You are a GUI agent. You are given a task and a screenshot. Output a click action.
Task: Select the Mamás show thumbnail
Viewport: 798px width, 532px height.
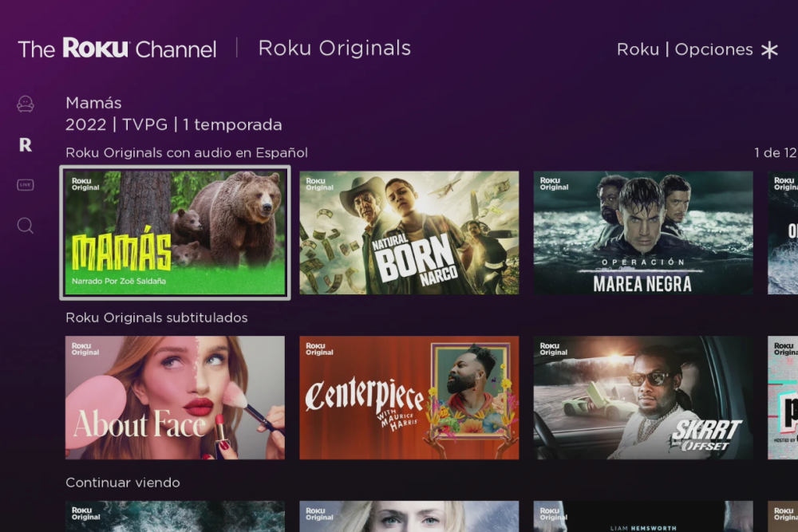click(x=175, y=232)
